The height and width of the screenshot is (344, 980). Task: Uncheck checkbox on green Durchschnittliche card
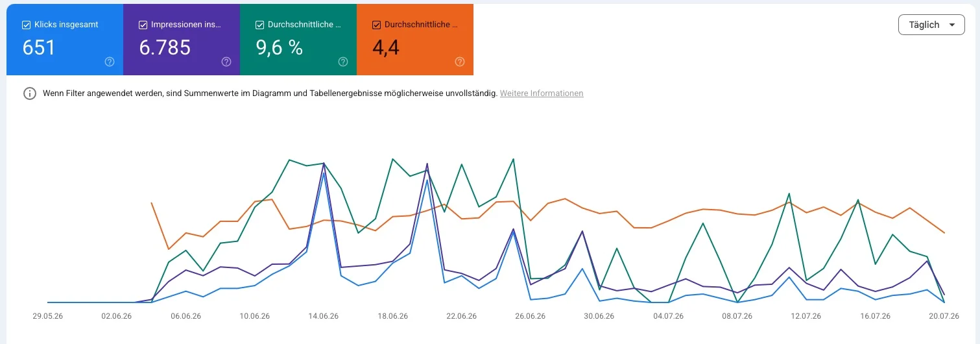[260, 25]
